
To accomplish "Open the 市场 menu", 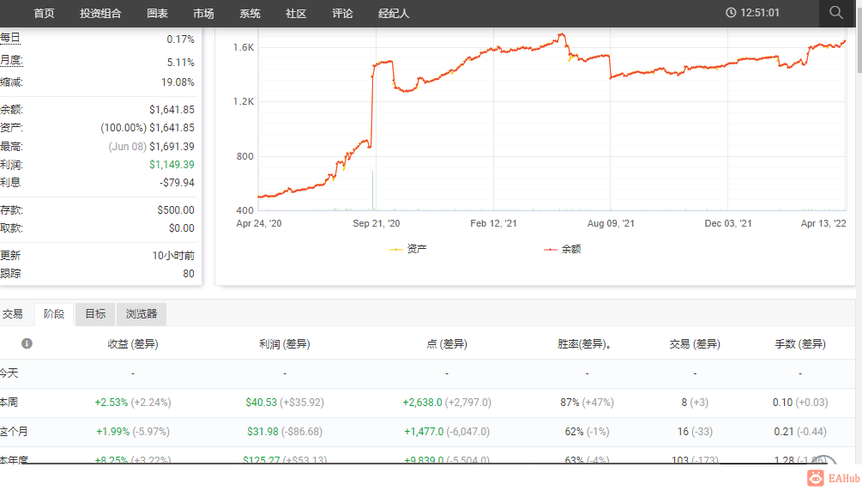I will point(203,13).
